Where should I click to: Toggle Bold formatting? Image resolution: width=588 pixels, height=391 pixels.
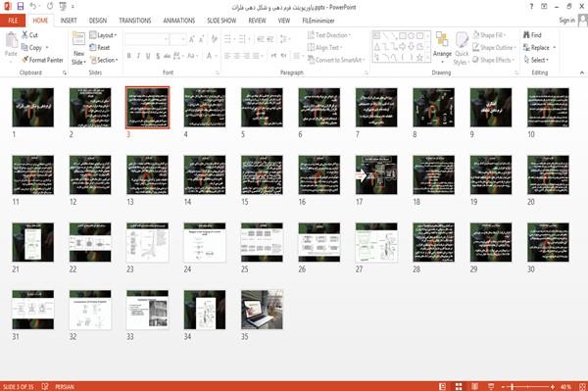(129, 56)
